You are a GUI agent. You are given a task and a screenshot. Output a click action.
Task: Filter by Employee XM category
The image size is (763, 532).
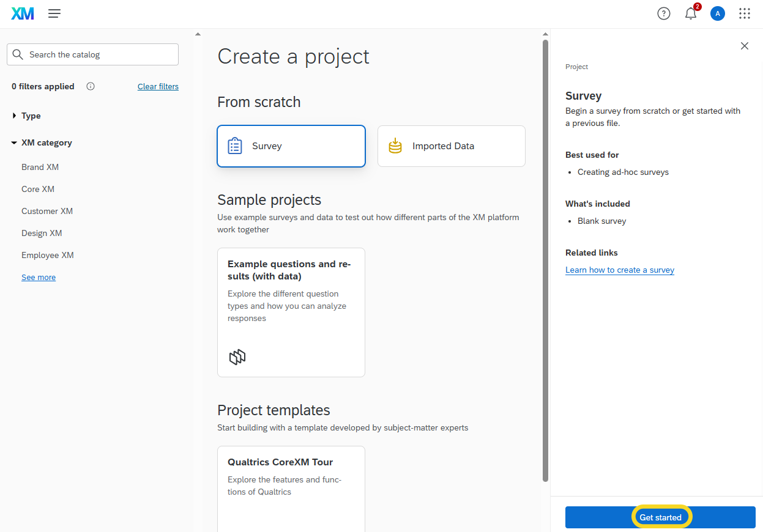pos(48,255)
